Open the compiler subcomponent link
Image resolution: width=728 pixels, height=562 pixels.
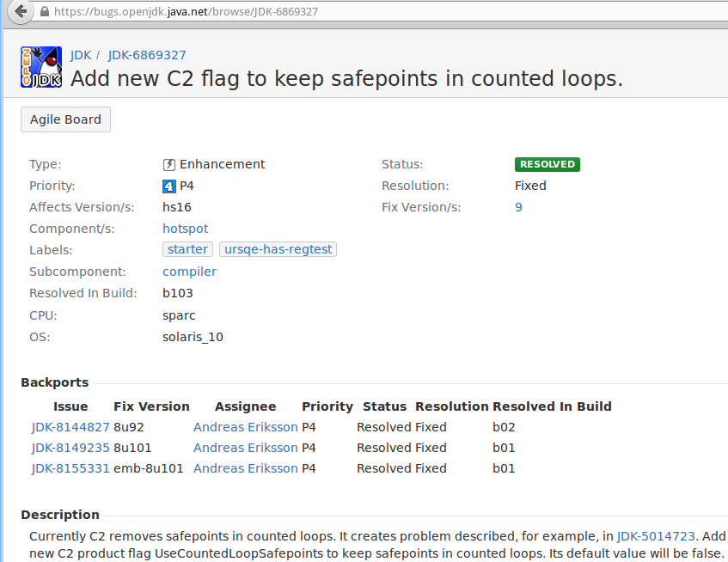tap(189, 271)
